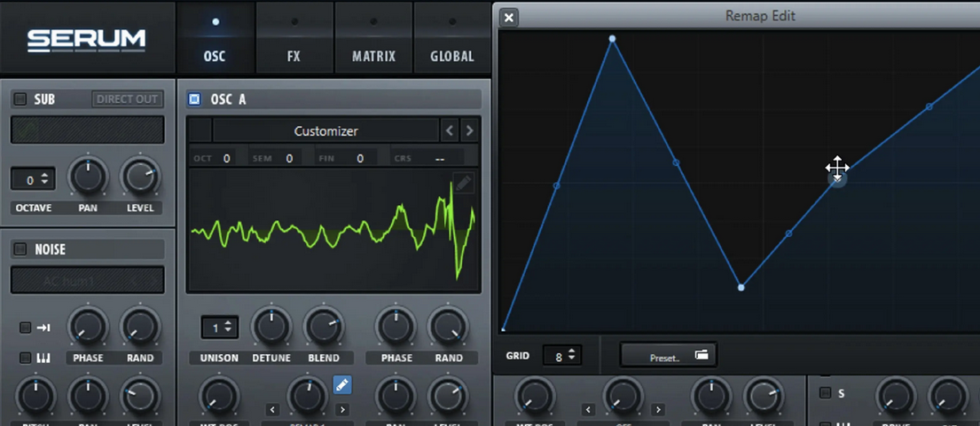
Task: Enable the NOISE oscillator
Action: (x=20, y=249)
